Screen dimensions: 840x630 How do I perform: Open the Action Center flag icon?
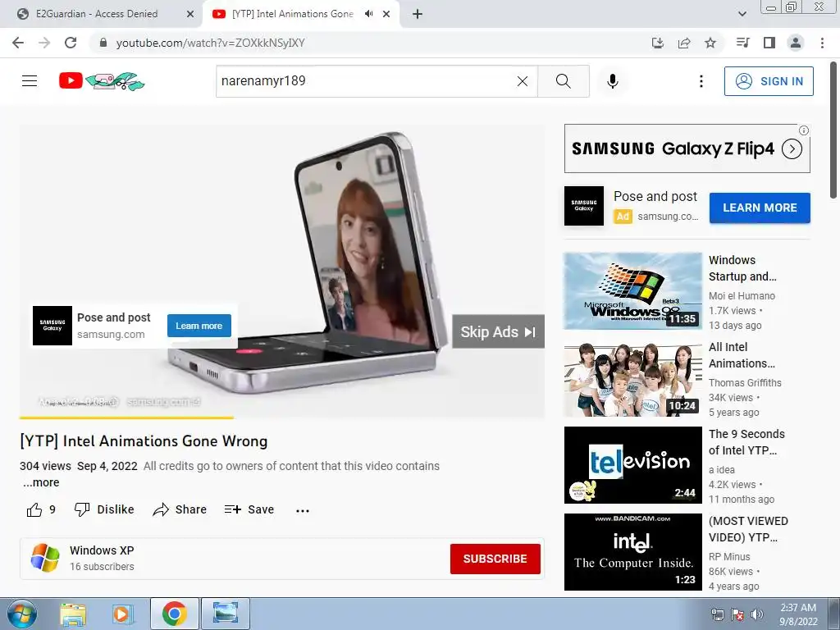point(737,614)
